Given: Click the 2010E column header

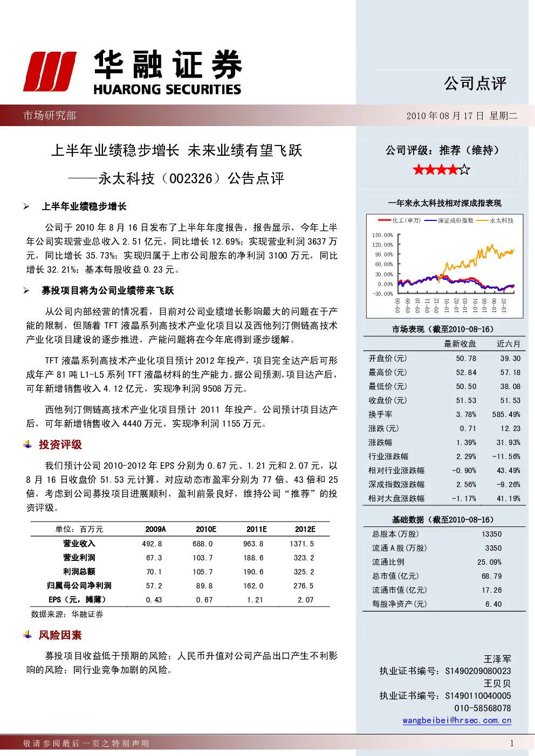Looking at the screenshot, I should coord(206,529).
